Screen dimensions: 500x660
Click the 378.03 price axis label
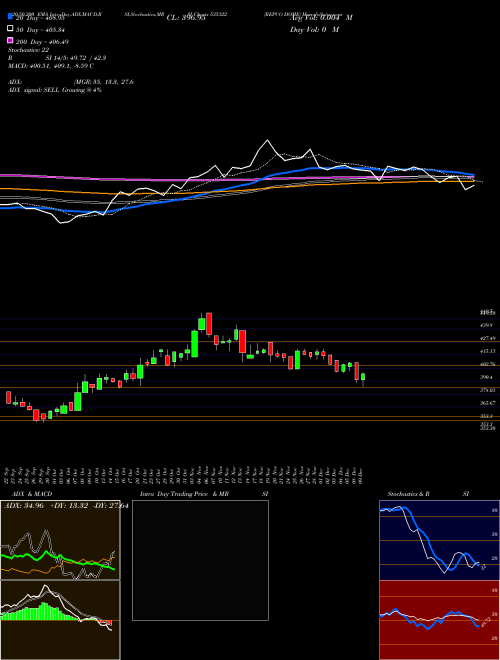(x=488, y=390)
